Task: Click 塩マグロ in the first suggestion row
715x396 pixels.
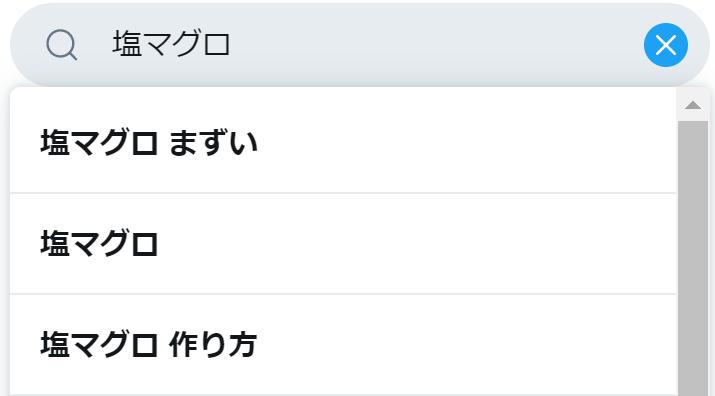Action: point(99,142)
